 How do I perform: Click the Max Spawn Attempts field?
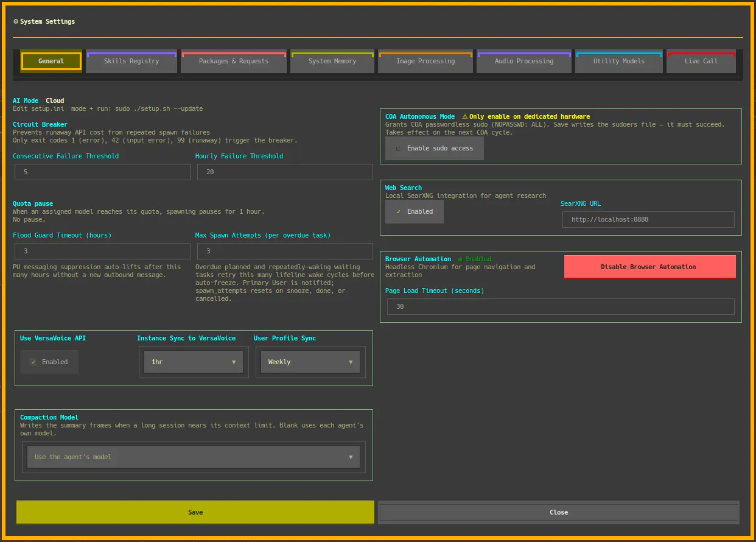pos(285,251)
